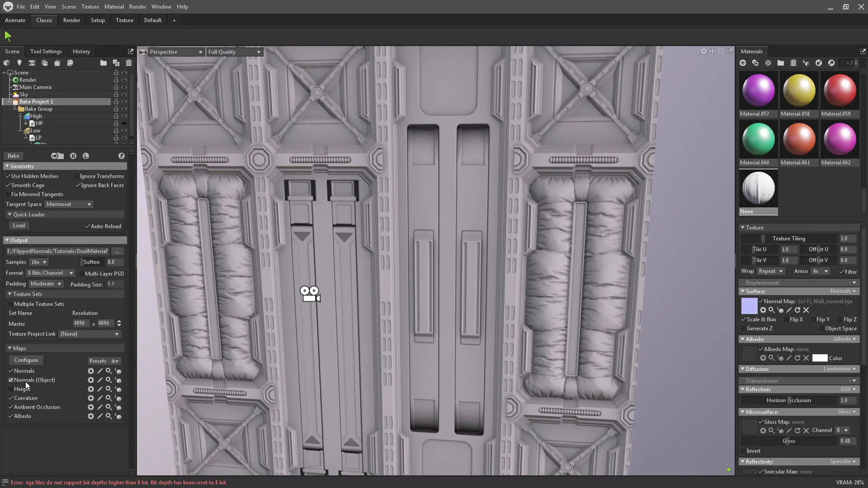The image size is (868, 488).
Task: Collapse the Geometry section
Action: [x=7, y=166]
